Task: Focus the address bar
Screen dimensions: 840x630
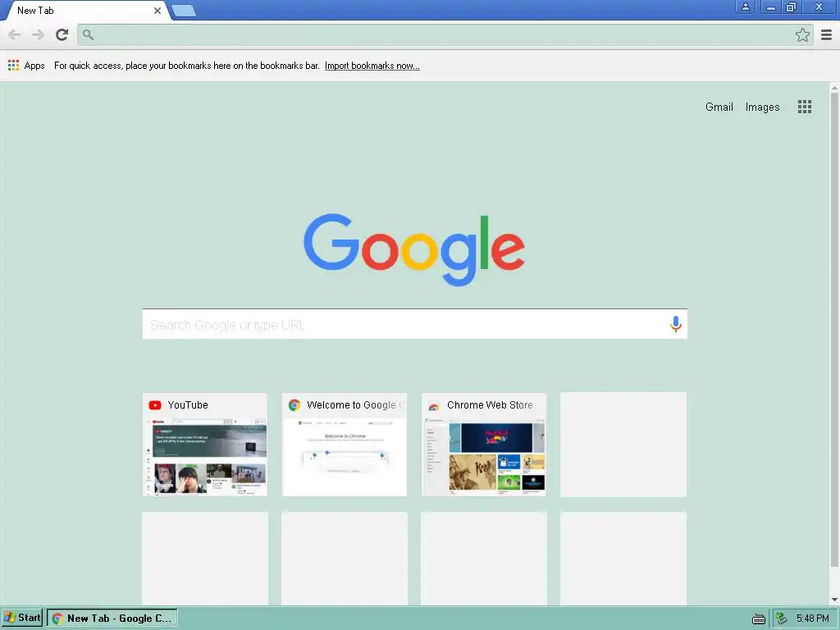Action: tap(445, 34)
